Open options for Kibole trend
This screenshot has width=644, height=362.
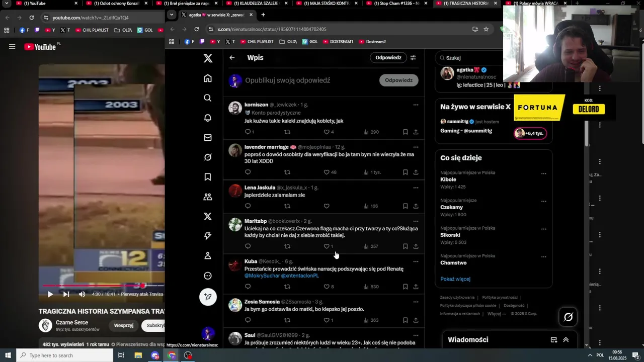(543, 173)
